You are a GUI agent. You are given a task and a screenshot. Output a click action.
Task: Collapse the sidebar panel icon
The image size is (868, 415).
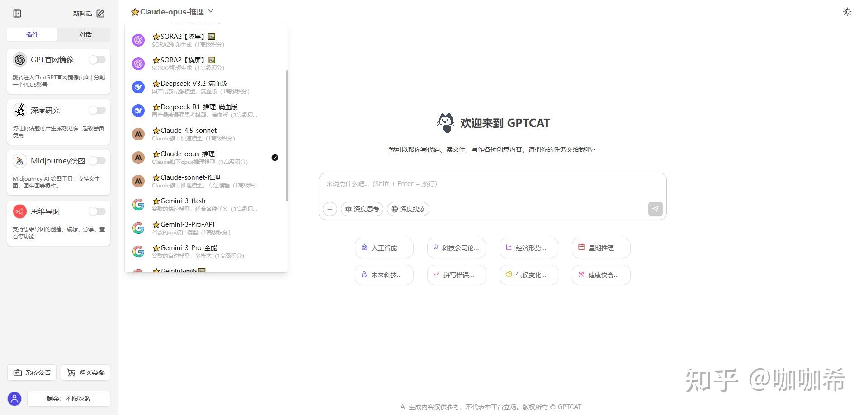click(17, 14)
